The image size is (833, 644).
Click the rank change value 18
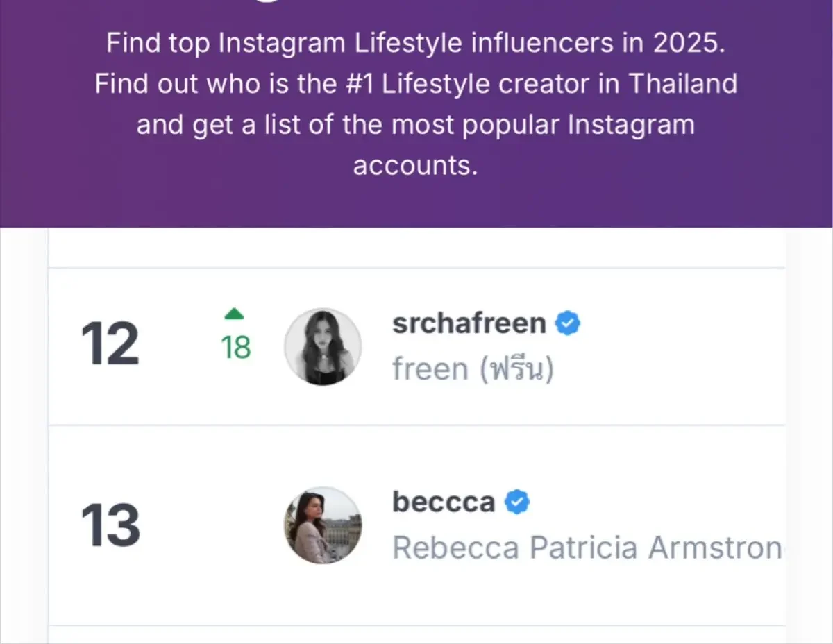point(236,348)
